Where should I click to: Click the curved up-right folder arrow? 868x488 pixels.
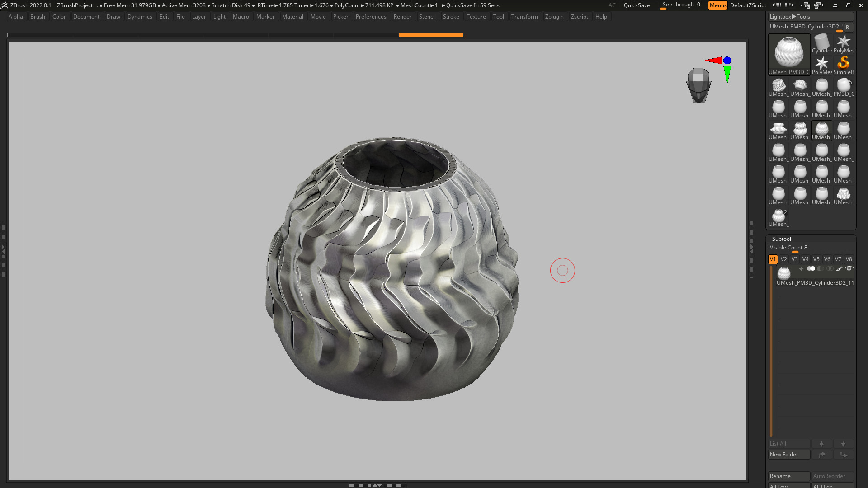pos(821,455)
